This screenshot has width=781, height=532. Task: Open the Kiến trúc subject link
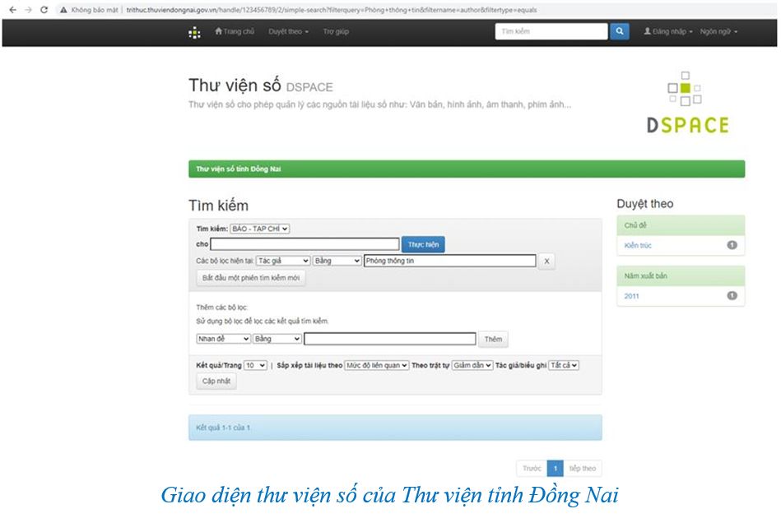coord(638,245)
